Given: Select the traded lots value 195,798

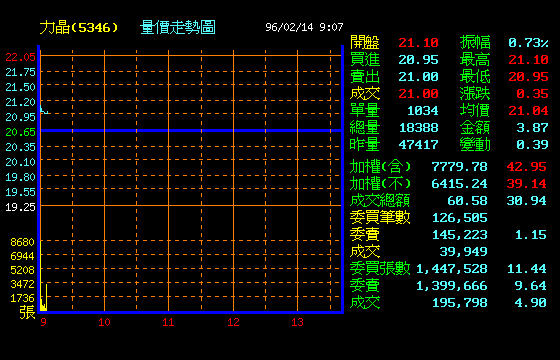Looking at the screenshot, I should click(460, 303).
